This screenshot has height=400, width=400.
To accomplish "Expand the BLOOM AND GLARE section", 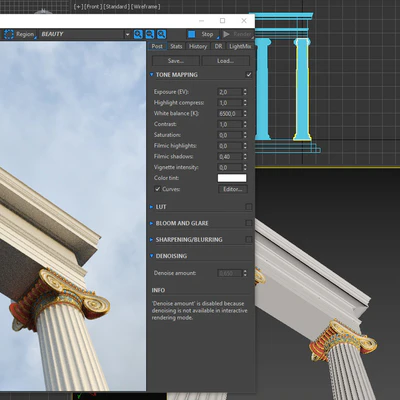I will 152,223.
